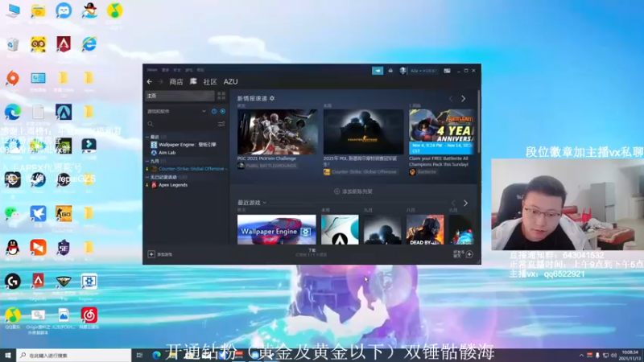Open Aim Lab tile in recent games

(x=340, y=229)
